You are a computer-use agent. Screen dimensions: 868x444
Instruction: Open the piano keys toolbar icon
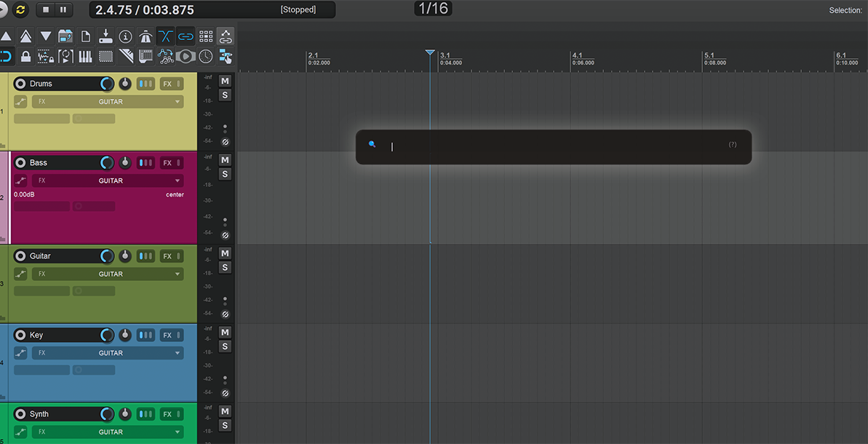click(86, 56)
